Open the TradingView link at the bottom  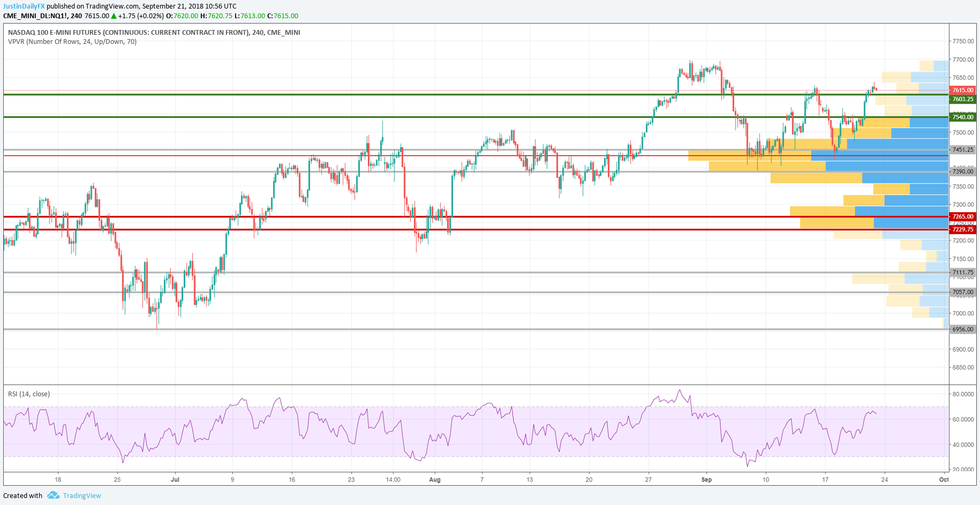82,495
